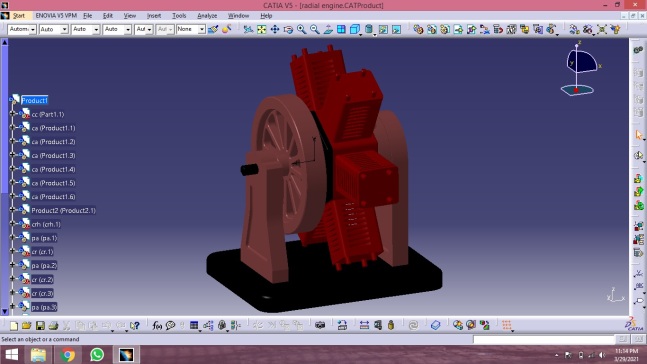This screenshot has height=364, width=647.
Task: Open the Tools menu
Action: click(179, 16)
